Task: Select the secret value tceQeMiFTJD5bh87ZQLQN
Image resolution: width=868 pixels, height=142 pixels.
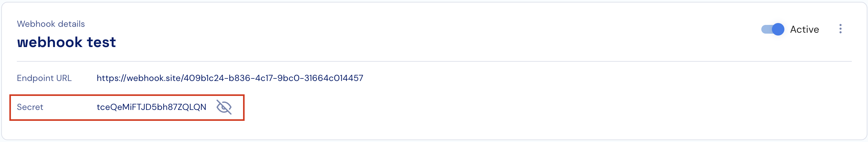Action: click(x=151, y=107)
